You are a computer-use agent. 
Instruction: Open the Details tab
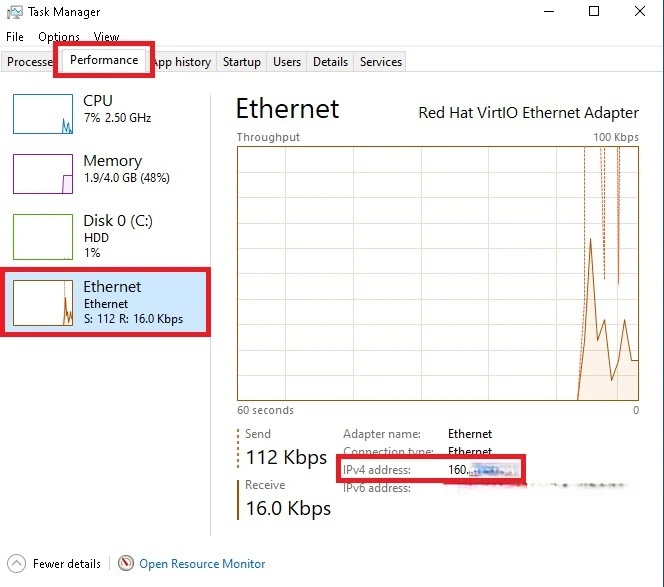coord(330,62)
